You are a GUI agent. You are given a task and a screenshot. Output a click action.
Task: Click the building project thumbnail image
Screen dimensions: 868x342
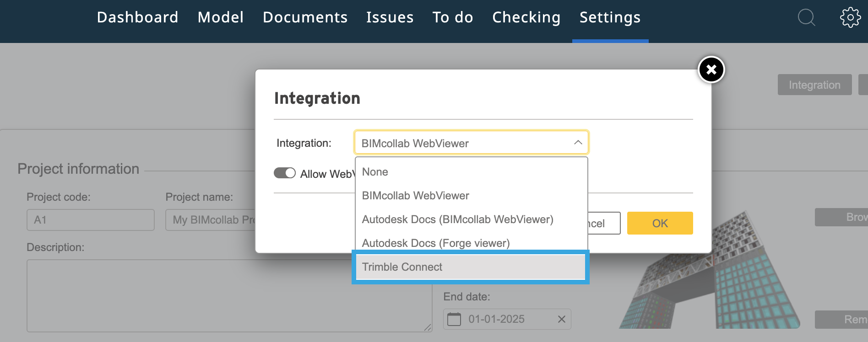click(710, 270)
